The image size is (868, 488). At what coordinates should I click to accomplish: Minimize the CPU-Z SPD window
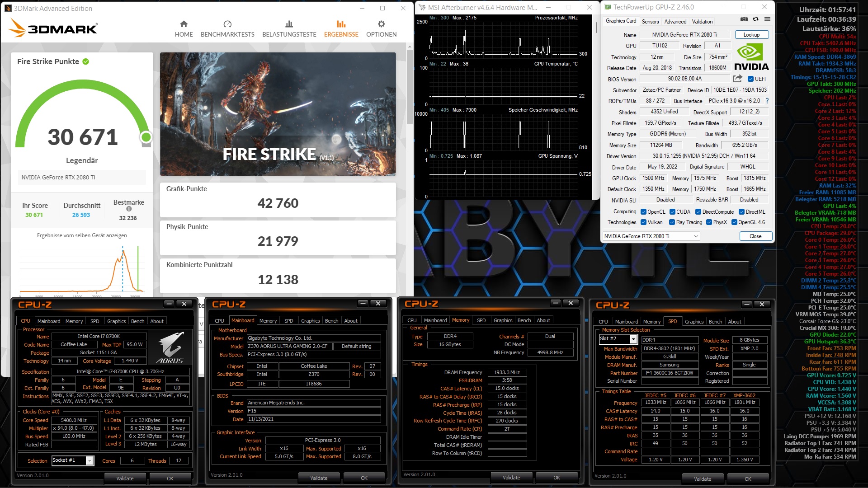747,304
